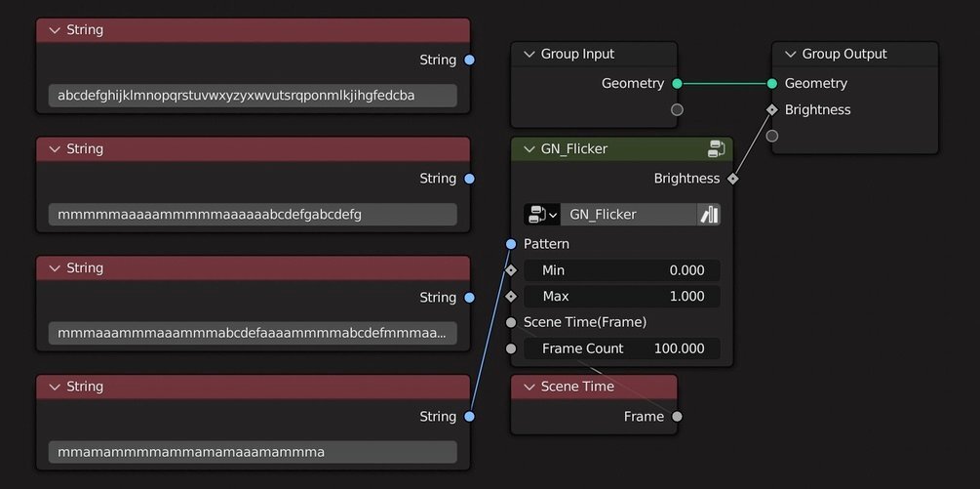Click the Geometry input socket on Group Output
The image size is (980, 489).
point(772,84)
